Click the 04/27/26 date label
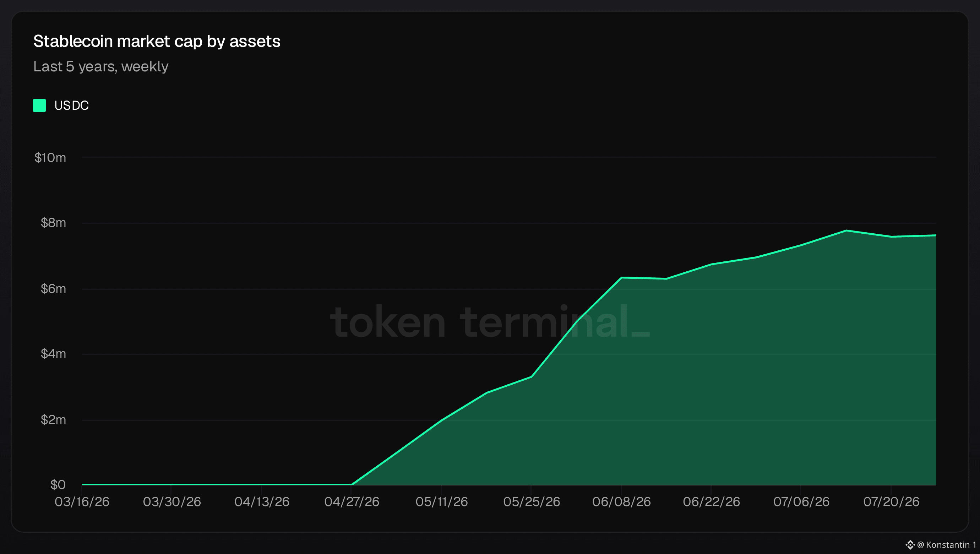 click(x=352, y=502)
